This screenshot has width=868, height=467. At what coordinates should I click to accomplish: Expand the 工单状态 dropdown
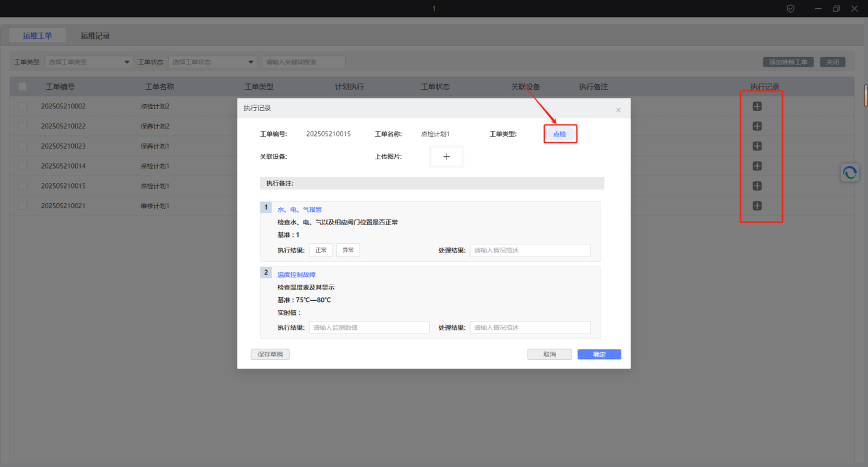coord(212,62)
